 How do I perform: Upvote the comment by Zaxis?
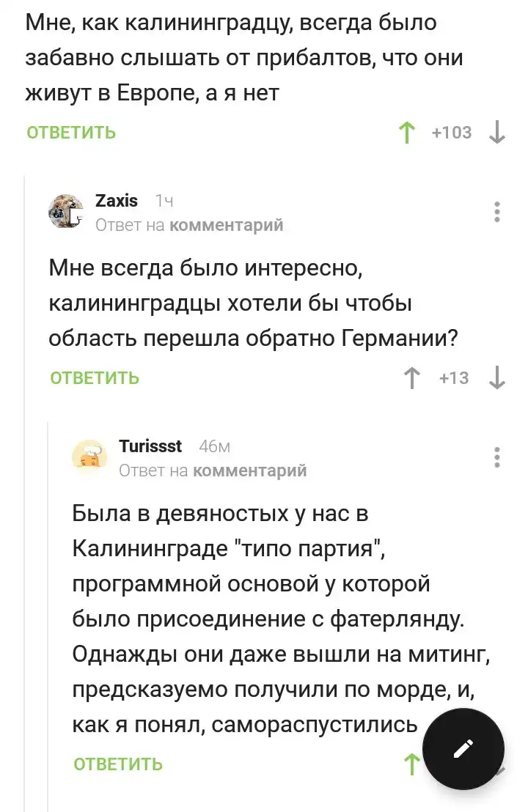pyautogui.click(x=413, y=378)
